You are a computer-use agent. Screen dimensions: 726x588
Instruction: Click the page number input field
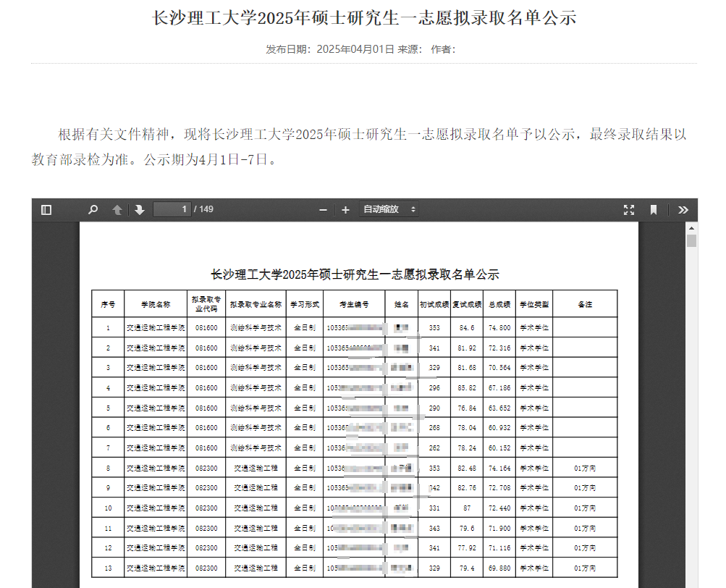click(172, 209)
